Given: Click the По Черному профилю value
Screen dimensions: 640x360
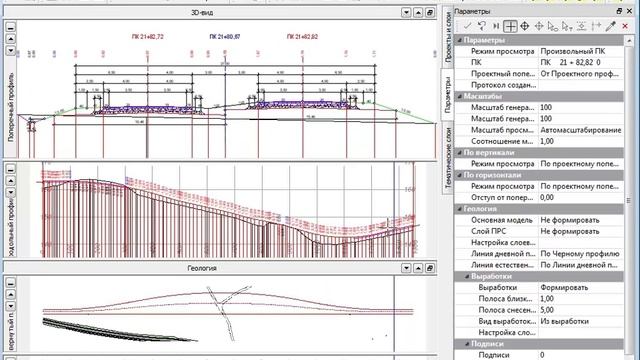Looking at the screenshot, I should click(581, 254).
